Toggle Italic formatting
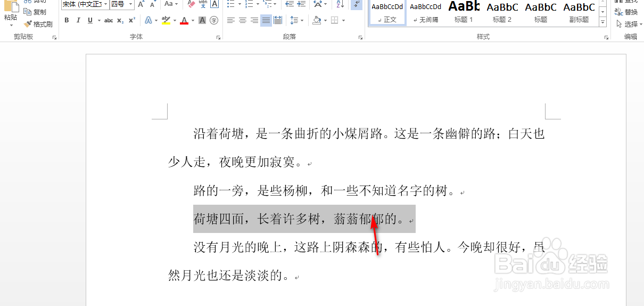The height and width of the screenshot is (306, 644). tap(78, 20)
